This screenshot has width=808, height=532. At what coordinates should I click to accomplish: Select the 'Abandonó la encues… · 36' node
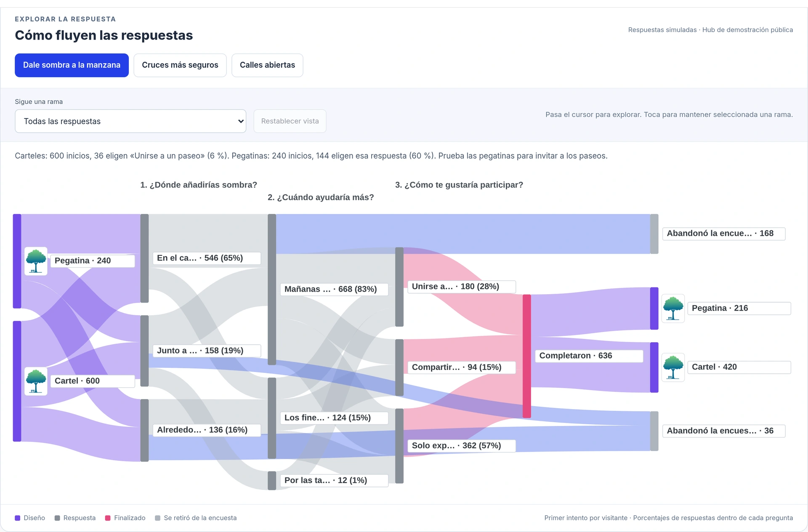724,431
